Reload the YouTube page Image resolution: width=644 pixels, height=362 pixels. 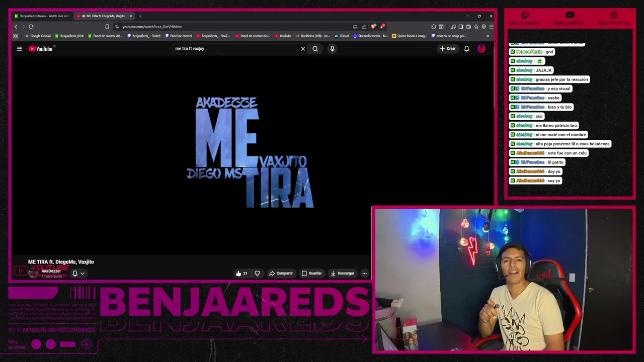pos(31,27)
